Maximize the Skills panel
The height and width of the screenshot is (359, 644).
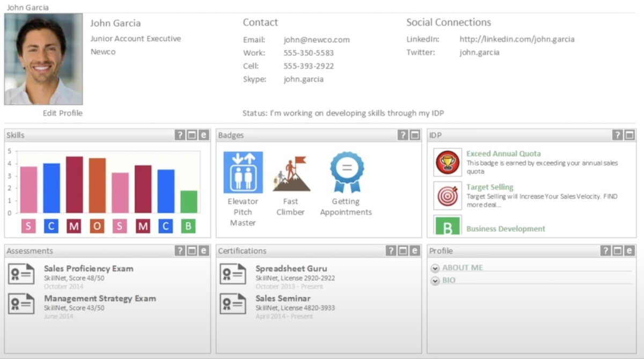coord(192,135)
